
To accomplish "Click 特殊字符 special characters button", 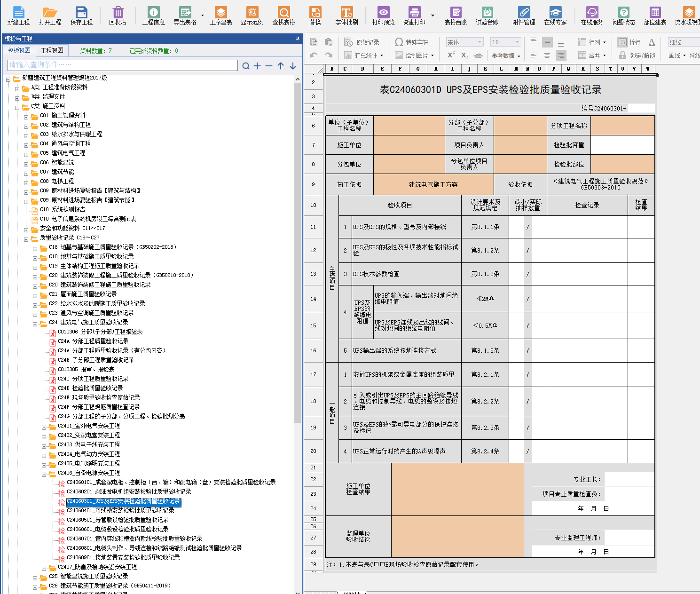I will [x=412, y=42].
